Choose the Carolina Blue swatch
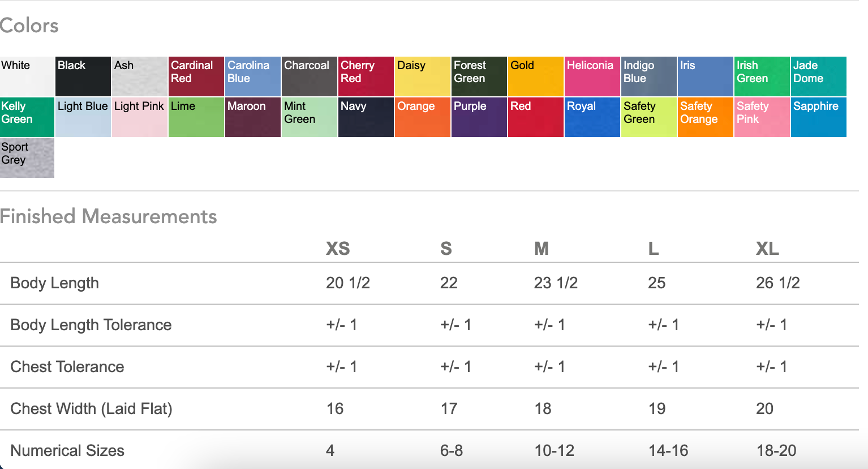 (253, 76)
